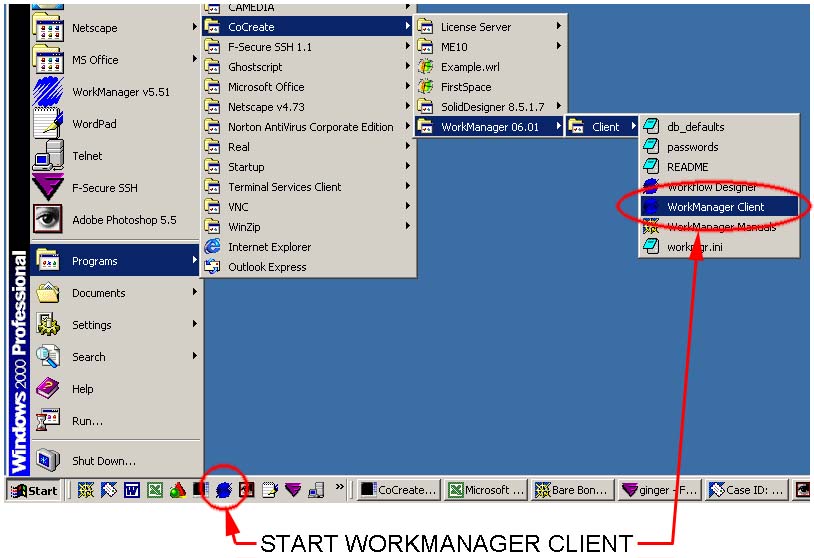Launch Telnet from the Start menu
The width and height of the screenshot is (814, 558).
pos(87,156)
